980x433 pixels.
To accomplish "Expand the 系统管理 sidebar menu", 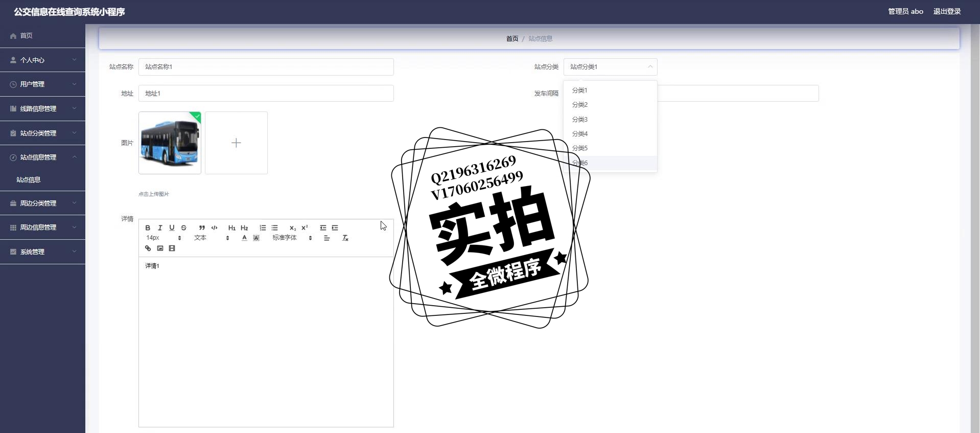I will 42,252.
